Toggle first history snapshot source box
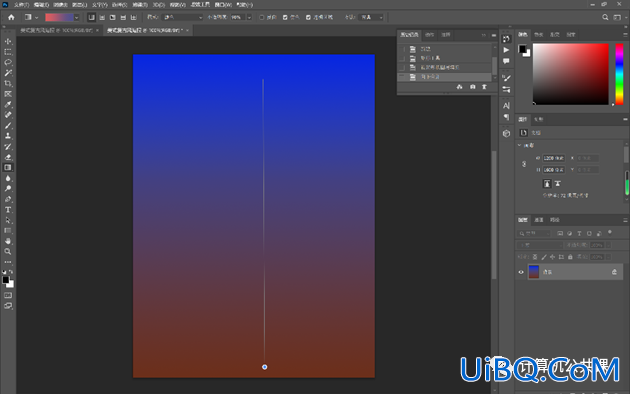Screen dimensions: 630x394 (402, 49)
